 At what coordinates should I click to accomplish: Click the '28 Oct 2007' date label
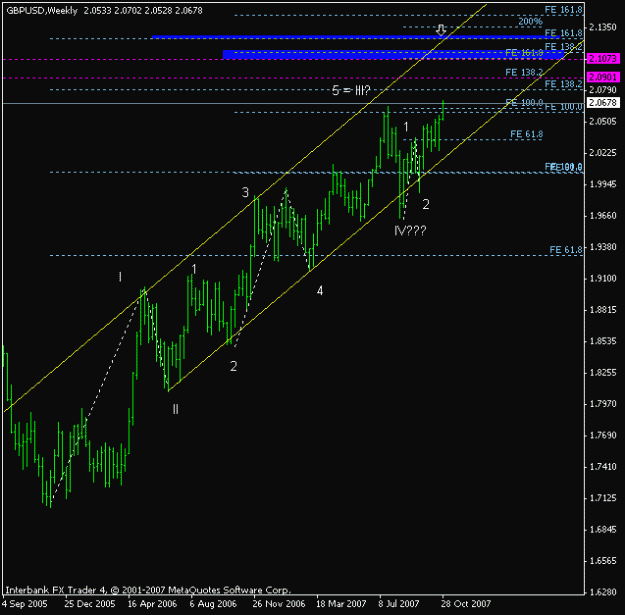[x=466, y=604]
